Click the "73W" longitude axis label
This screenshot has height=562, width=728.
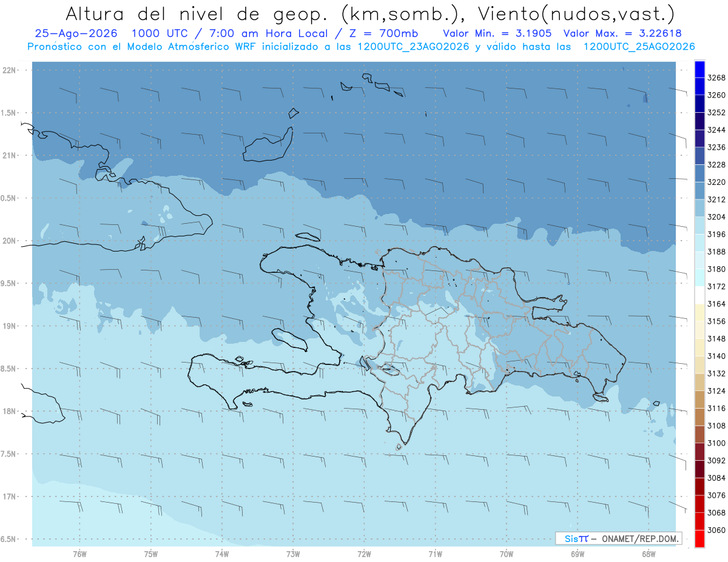click(293, 554)
